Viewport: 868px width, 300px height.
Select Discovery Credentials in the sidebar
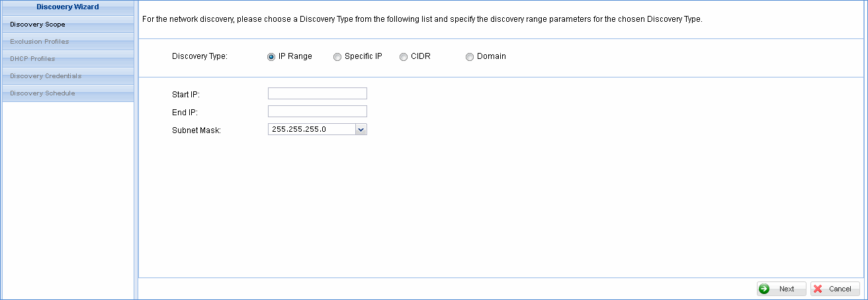[x=46, y=76]
